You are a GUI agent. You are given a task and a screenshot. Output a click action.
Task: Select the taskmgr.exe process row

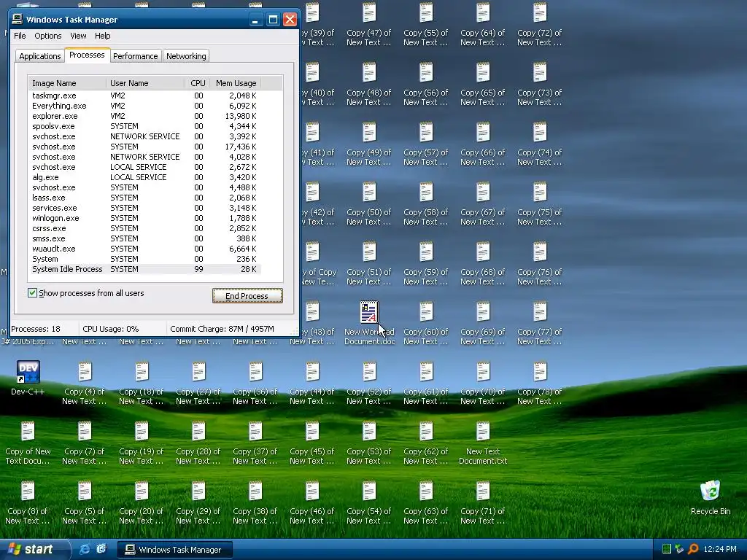click(145, 96)
